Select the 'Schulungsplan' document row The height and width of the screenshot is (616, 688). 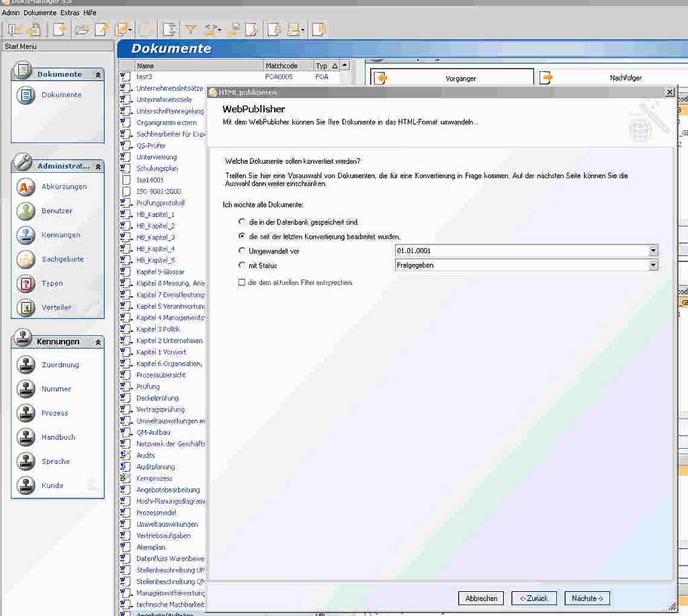tap(157, 169)
